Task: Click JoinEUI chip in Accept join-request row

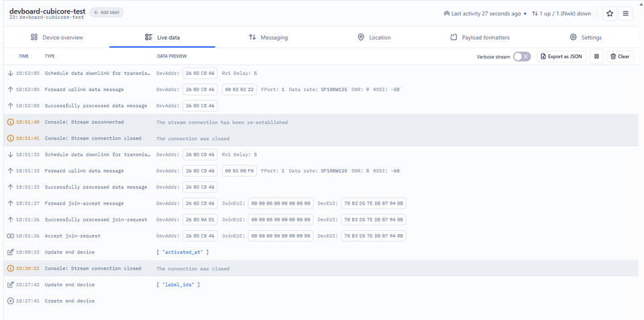Action: [281, 235]
